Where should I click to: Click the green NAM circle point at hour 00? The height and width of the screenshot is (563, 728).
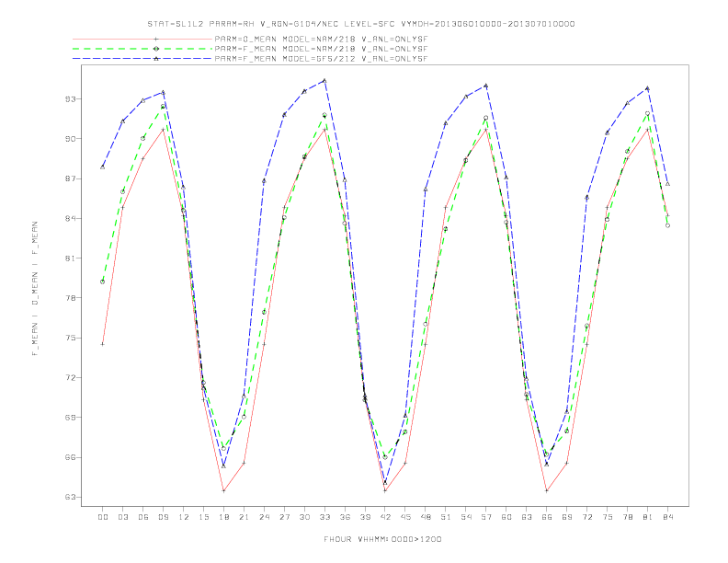coord(103,282)
